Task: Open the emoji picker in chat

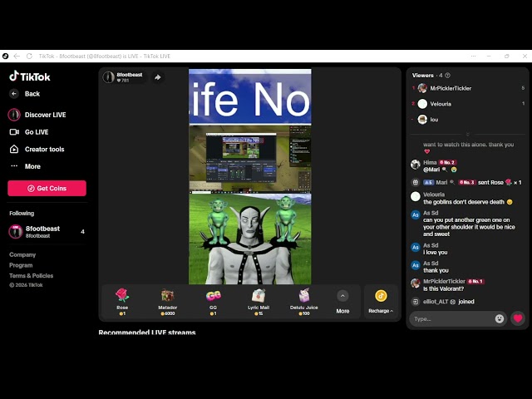Action: pos(500,318)
